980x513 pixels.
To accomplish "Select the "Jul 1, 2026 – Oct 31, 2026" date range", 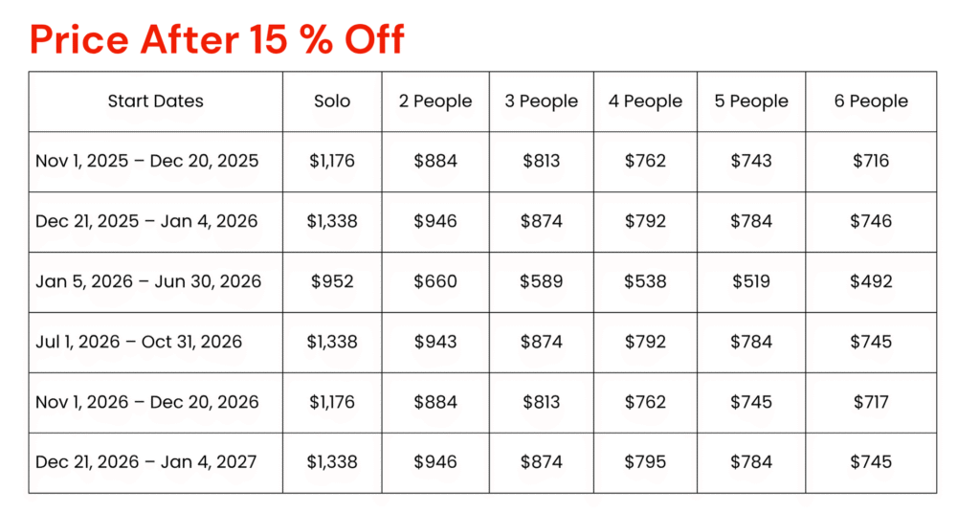I will [139, 342].
